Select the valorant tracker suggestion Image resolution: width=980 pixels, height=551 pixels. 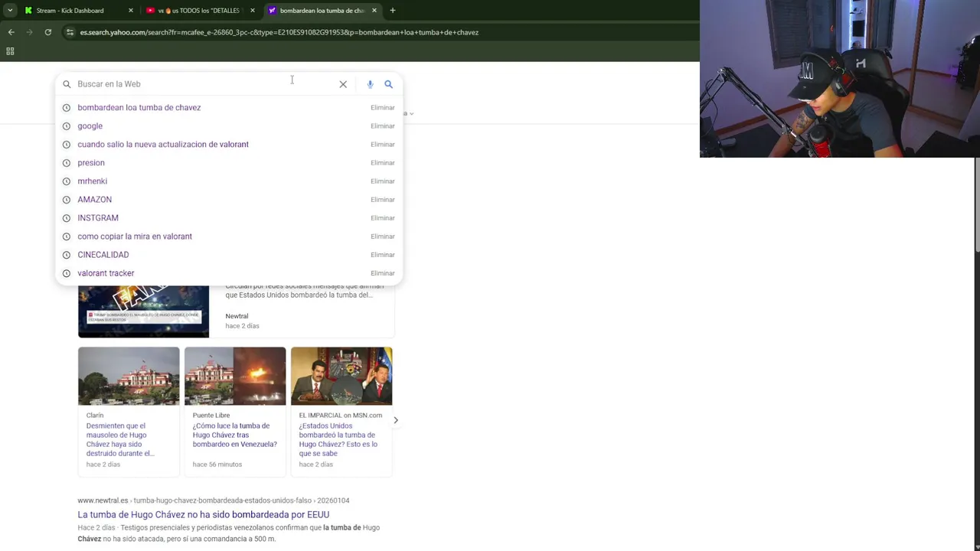[x=106, y=273]
